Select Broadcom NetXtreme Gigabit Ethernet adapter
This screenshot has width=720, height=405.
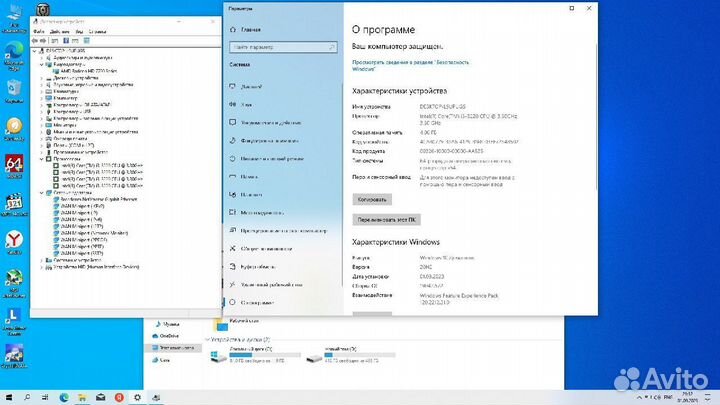pos(95,199)
